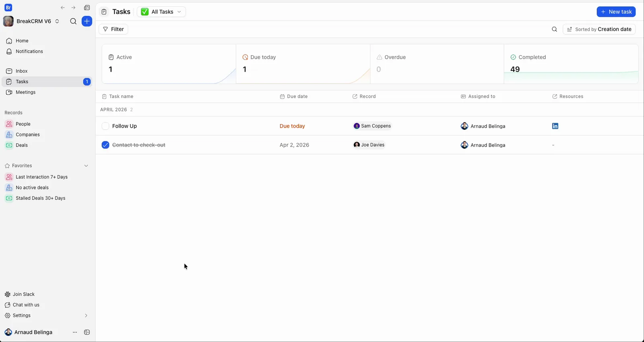Click the blue plus create button
Viewport: 644px width, 342px height.
click(x=87, y=21)
